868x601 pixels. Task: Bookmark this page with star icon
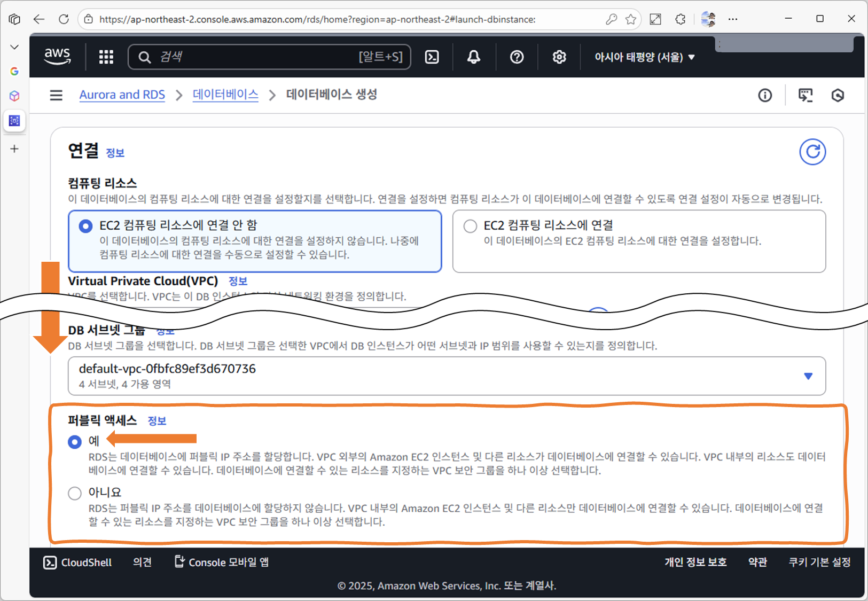point(631,19)
